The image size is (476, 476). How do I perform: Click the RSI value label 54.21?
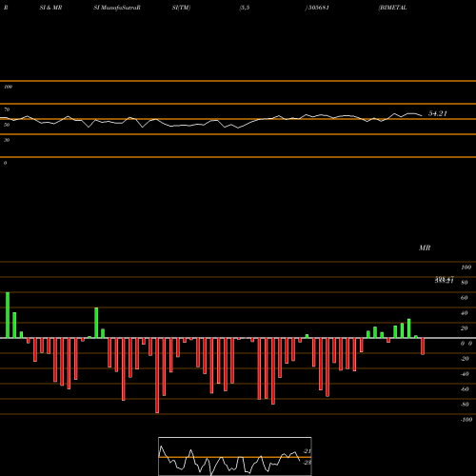point(438,113)
